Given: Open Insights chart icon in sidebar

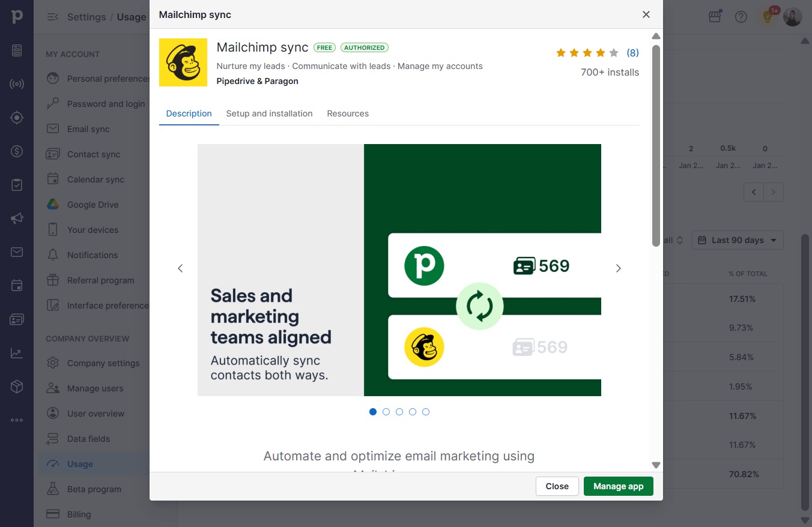Looking at the screenshot, I should click(17, 353).
